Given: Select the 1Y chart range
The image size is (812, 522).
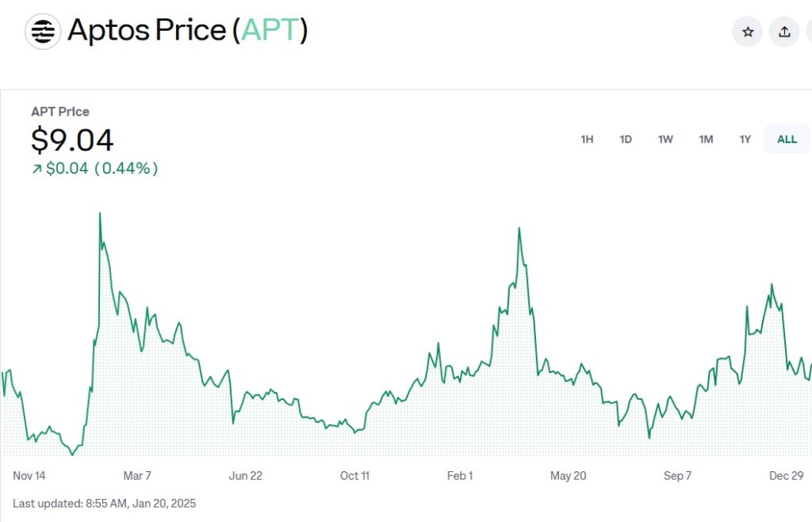Looking at the screenshot, I should [x=745, y=139].
